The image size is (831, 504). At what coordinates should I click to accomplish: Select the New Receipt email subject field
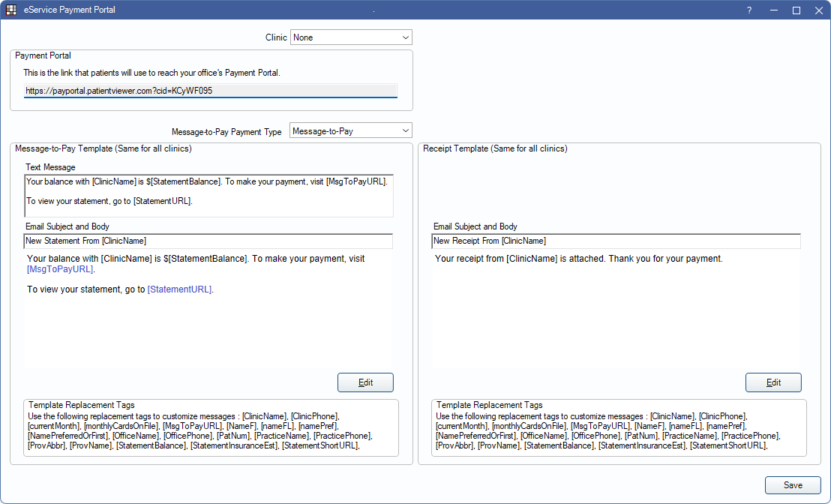click(x=616, y=241)
